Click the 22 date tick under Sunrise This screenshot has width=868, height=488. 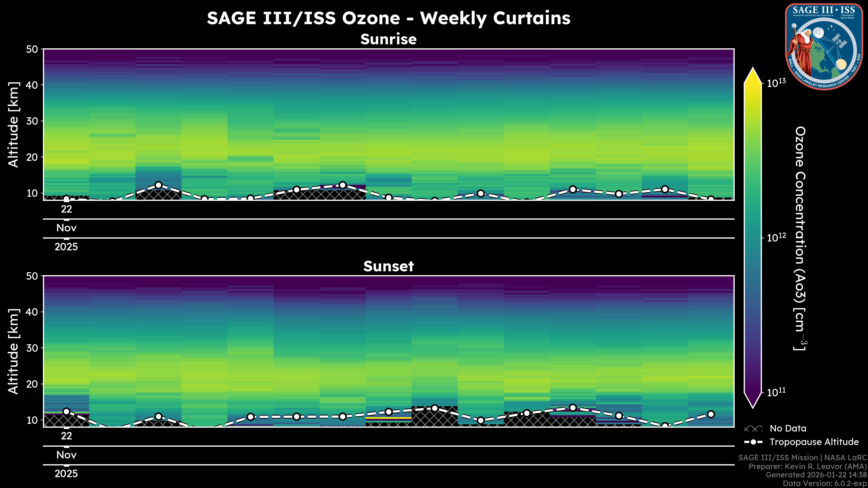pyautogui.click(x=66, y=209)
